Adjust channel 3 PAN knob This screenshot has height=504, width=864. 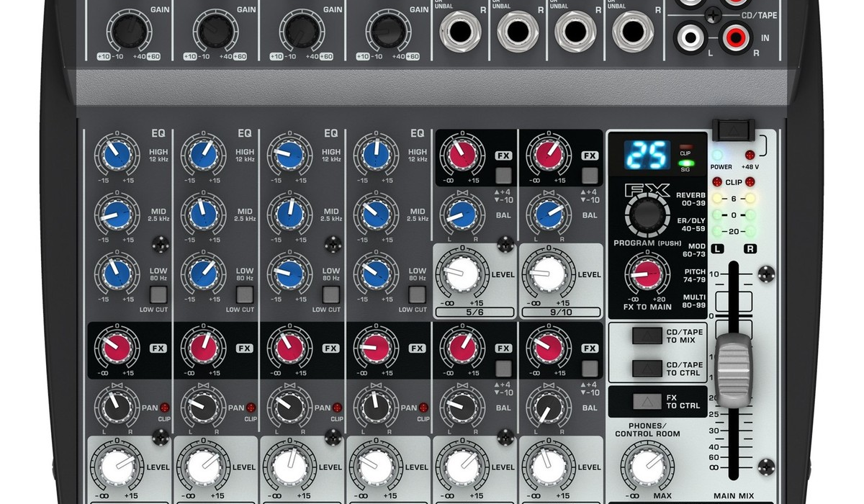[x=289, y=407]
